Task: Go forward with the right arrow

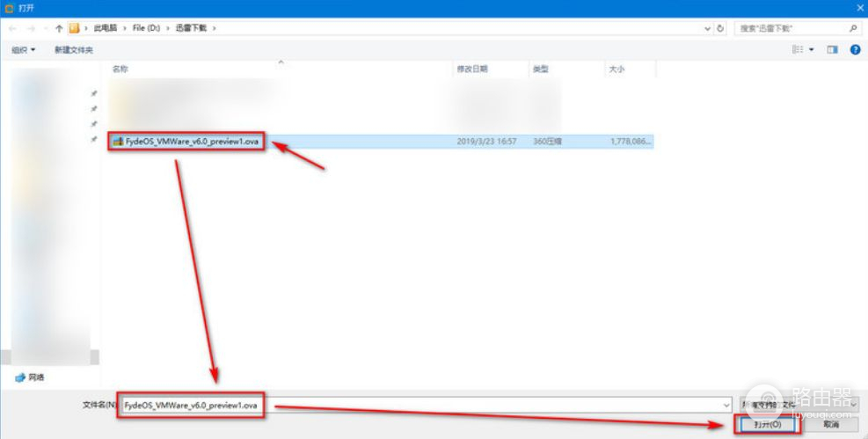Action: [31, 28]
